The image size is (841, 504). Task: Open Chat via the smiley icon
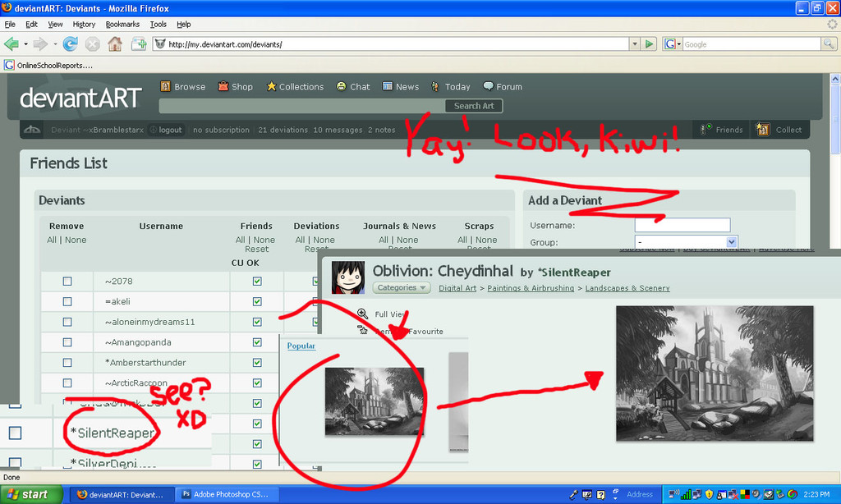(x=341, y=86)
